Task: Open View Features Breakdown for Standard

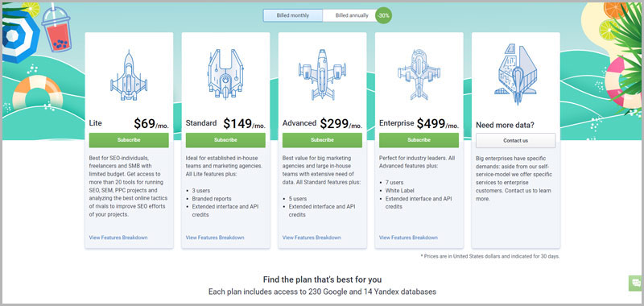Action: [215, 238]
